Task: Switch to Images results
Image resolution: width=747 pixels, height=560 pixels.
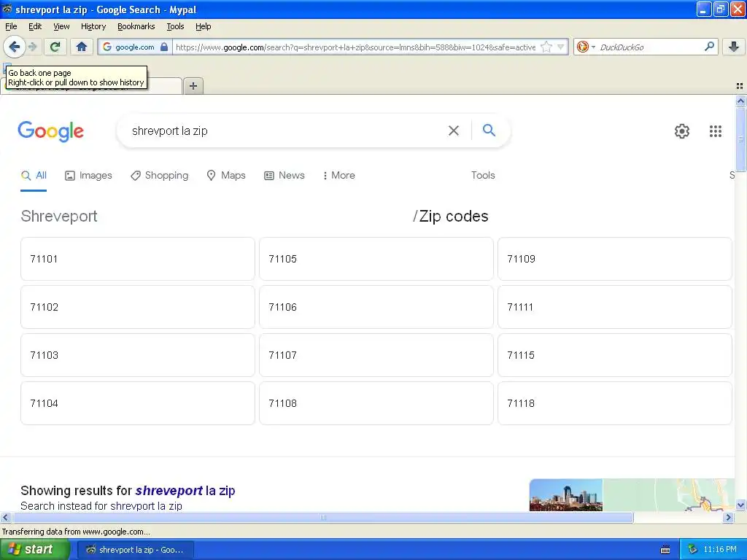Action: pos(88,175)
